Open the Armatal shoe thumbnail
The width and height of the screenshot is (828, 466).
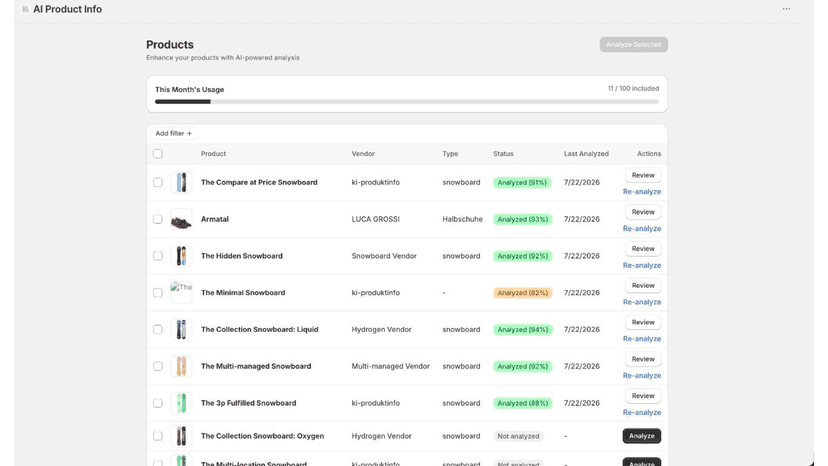coord(181,219)
